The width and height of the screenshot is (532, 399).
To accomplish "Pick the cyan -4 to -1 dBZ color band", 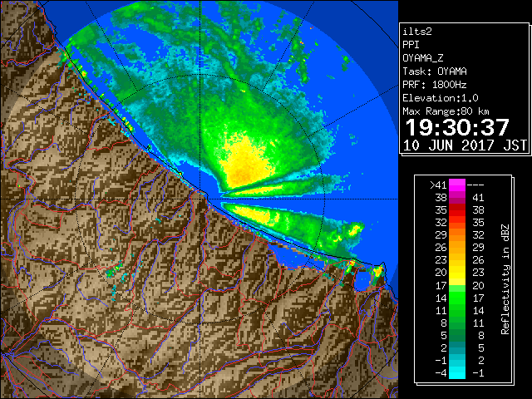I will pyautogui.click(x=457, y=372).
